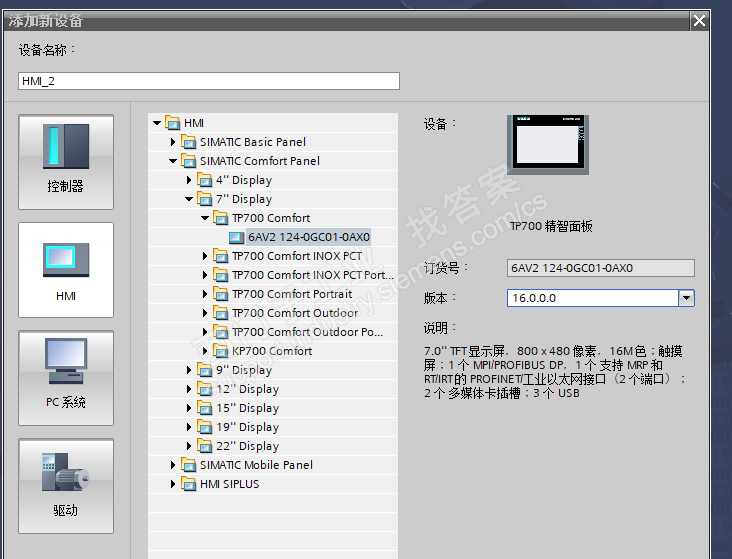Image resolution: width=732 pixels, height=559 pixels.
Task: Click the TP700 Comfort folder icon
Action: point(221,218)
